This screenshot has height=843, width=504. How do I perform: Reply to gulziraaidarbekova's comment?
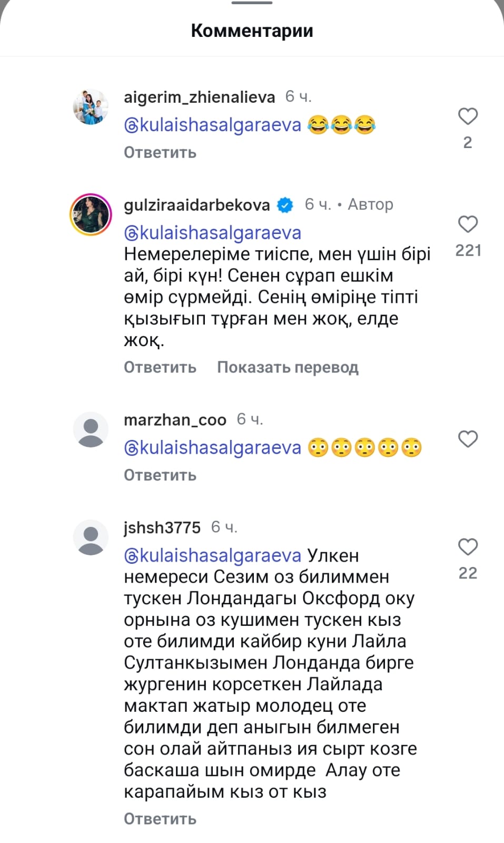tap(160, 367)
